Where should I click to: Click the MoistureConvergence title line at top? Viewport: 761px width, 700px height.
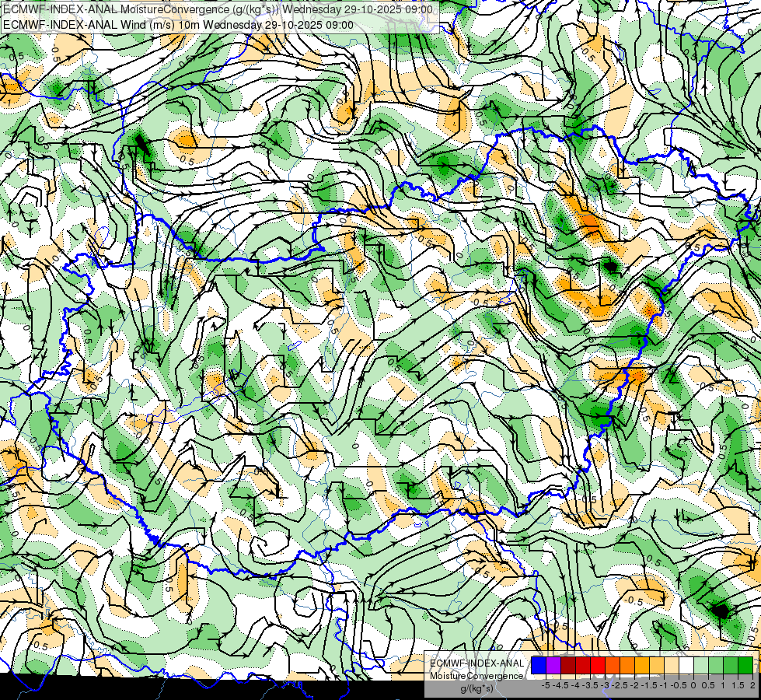coord(218,9)
